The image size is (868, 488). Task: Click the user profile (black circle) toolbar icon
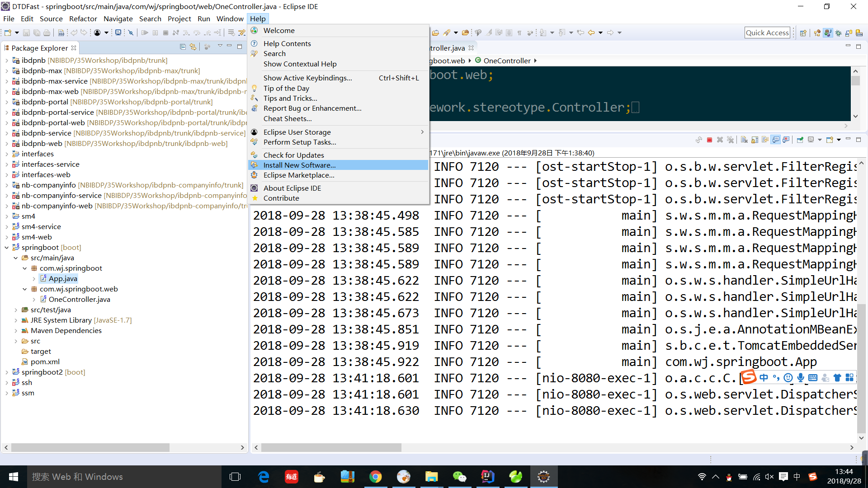tap(97, 33)
